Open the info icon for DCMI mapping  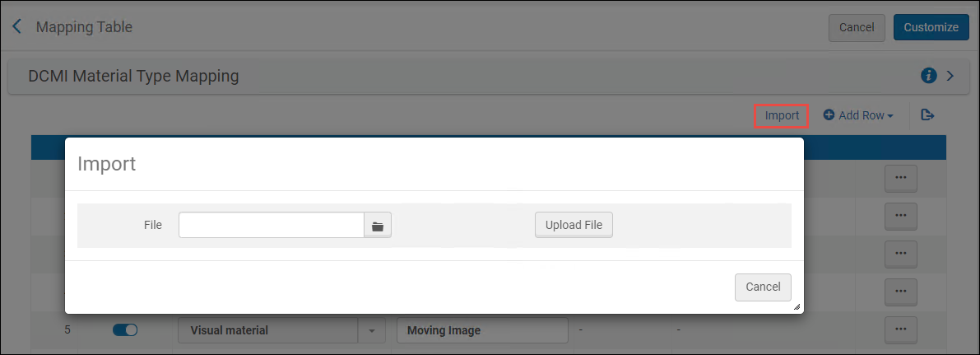pos(929,76)
